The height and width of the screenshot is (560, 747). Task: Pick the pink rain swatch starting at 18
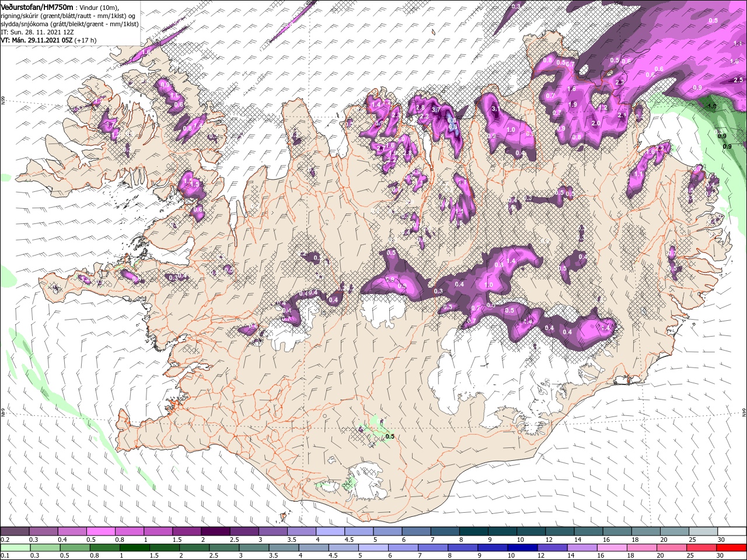(641, 547)
